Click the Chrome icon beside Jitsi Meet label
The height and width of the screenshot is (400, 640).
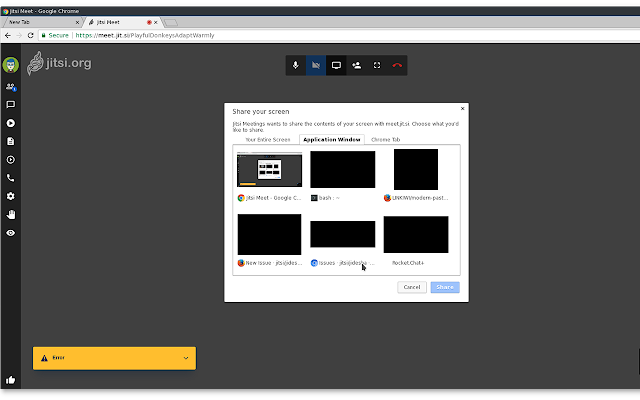tap(241, 198)
